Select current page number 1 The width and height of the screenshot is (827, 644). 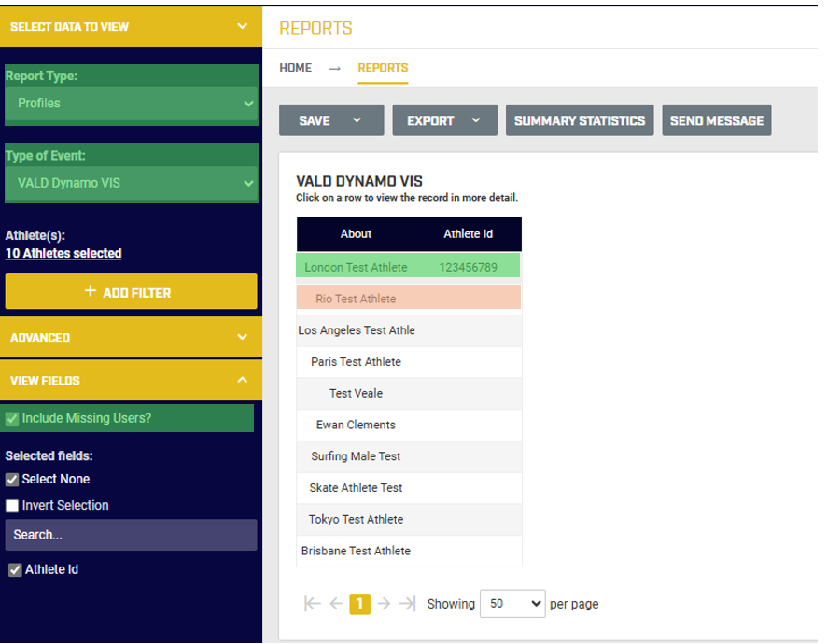pyautogui.click(x=359, y=603)
